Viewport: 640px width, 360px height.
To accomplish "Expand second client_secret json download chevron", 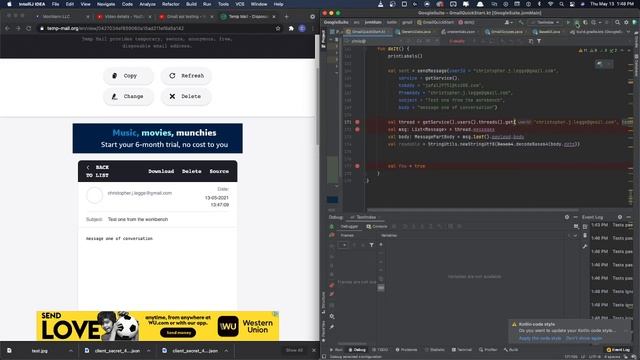I will pos(226,351).
